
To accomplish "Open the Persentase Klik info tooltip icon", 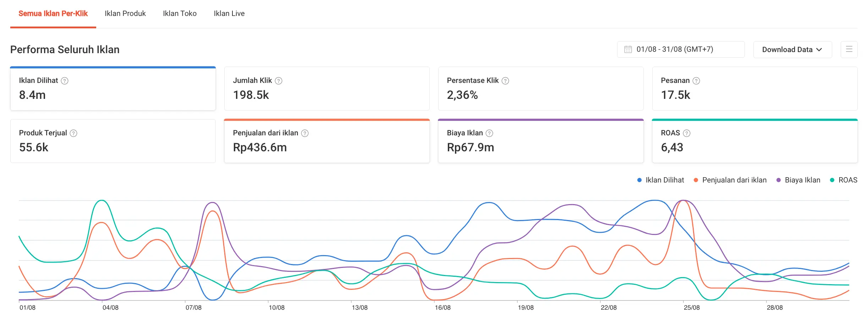I will (505, 81).
